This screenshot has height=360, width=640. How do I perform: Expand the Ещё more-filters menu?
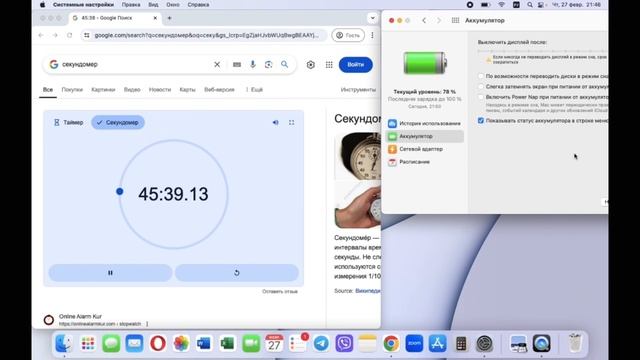click(x=254, y=89)
